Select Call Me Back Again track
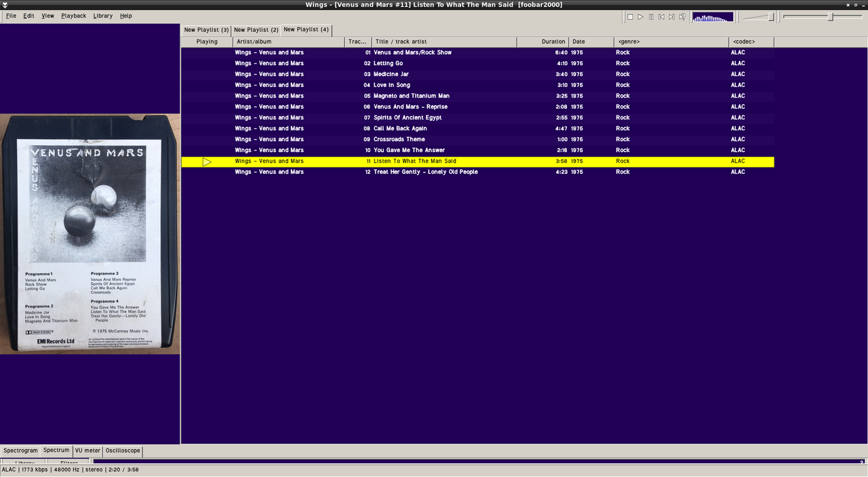The image size is (868, 477). 477,128
